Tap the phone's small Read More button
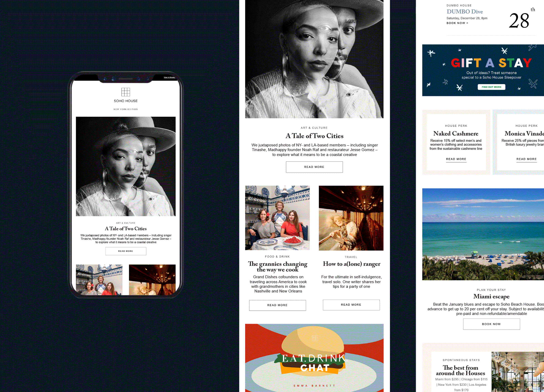544x392 pixels. pos(125,251)
